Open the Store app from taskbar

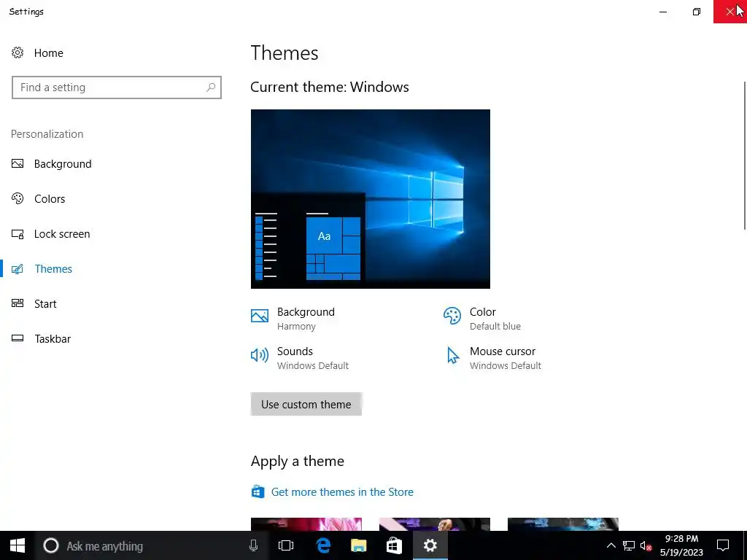394,545
